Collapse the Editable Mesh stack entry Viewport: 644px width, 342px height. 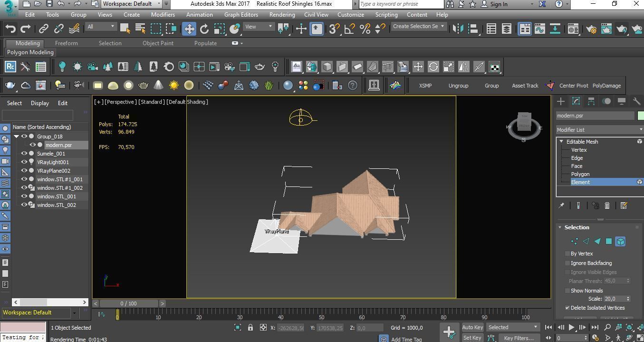point(562,142)
